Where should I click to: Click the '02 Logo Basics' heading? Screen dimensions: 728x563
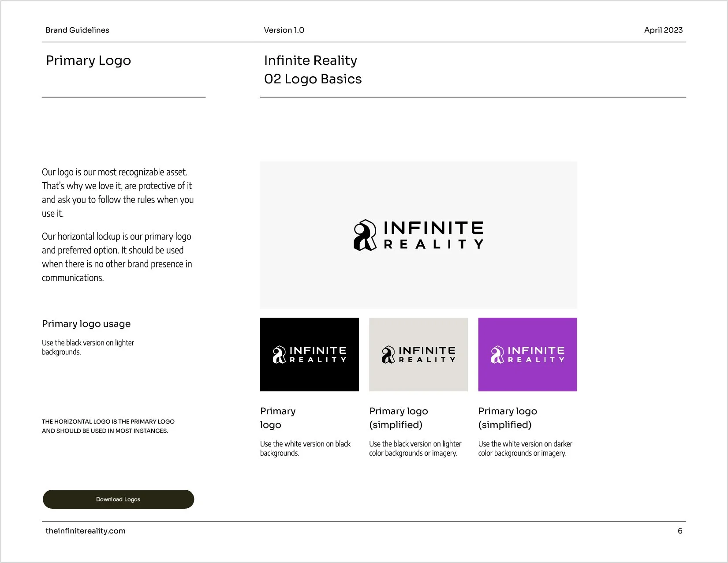point(313,79)
